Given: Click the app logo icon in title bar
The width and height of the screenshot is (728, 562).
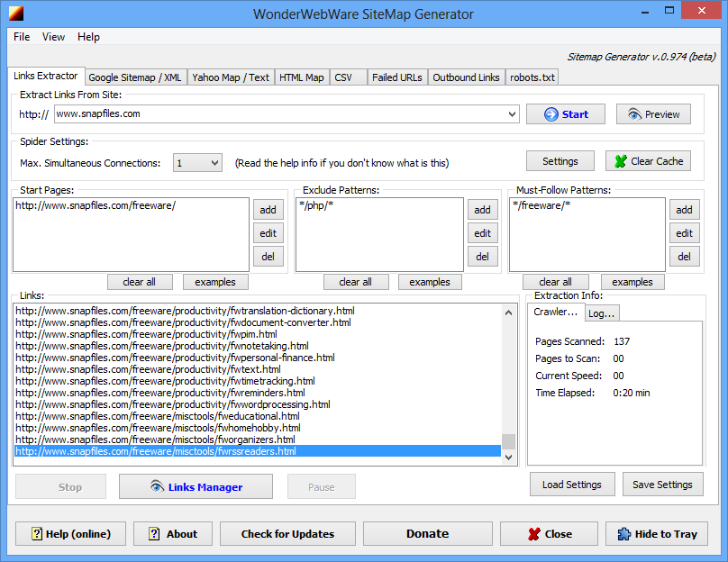Looking at the screenshot, I should coord(16,14).
